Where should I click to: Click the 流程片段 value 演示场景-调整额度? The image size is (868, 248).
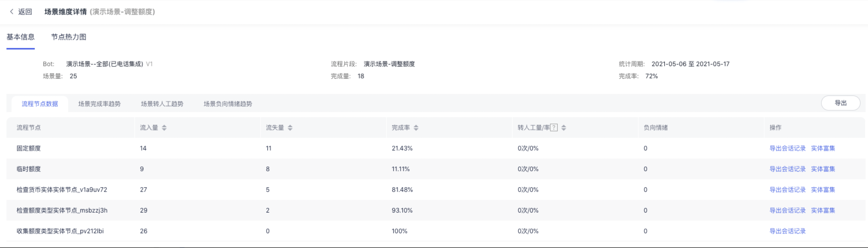coord(389,64)
